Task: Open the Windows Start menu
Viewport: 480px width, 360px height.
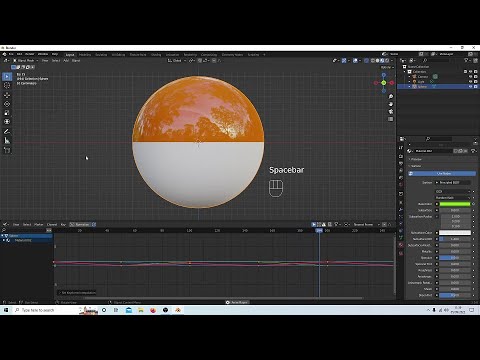Action: (6, 310)
